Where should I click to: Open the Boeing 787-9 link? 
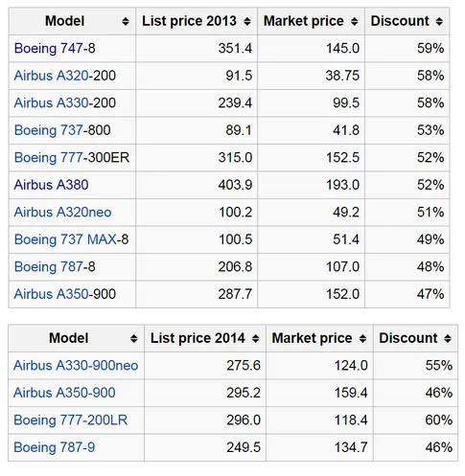(x=55, y=447)
